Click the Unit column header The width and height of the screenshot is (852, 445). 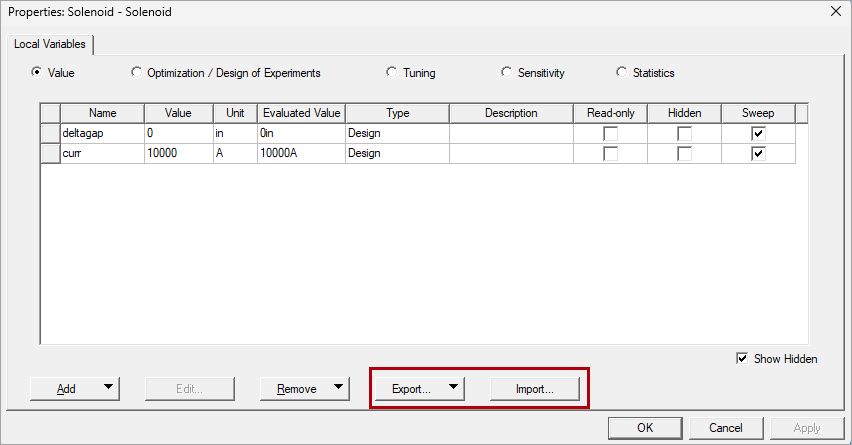tap(235, 113)
